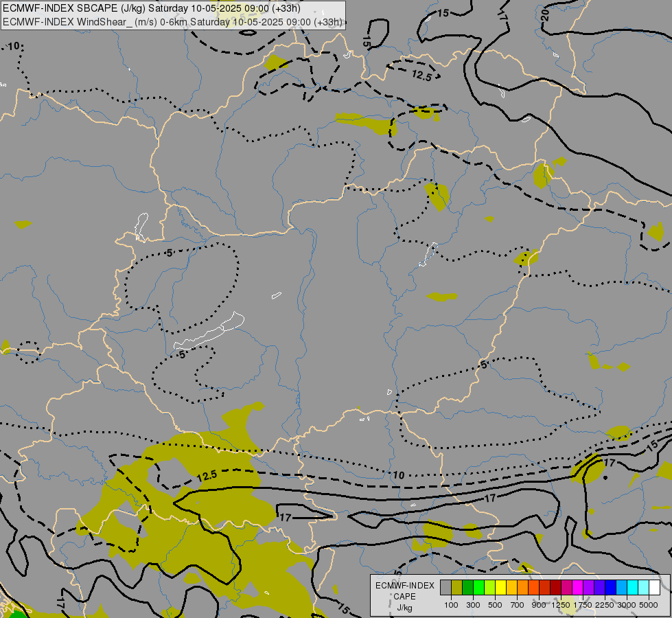Click the sky blue legend swatch

pos(622,588)
